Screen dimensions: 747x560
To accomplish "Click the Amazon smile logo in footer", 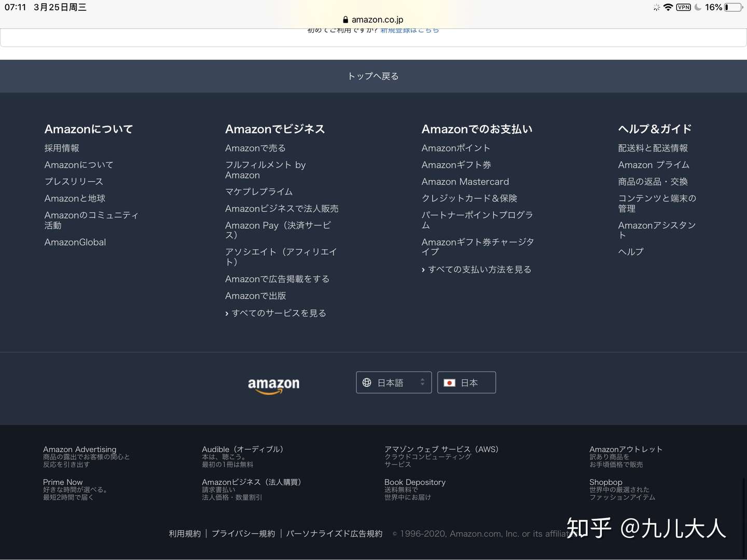I will [x=273, y=385].
